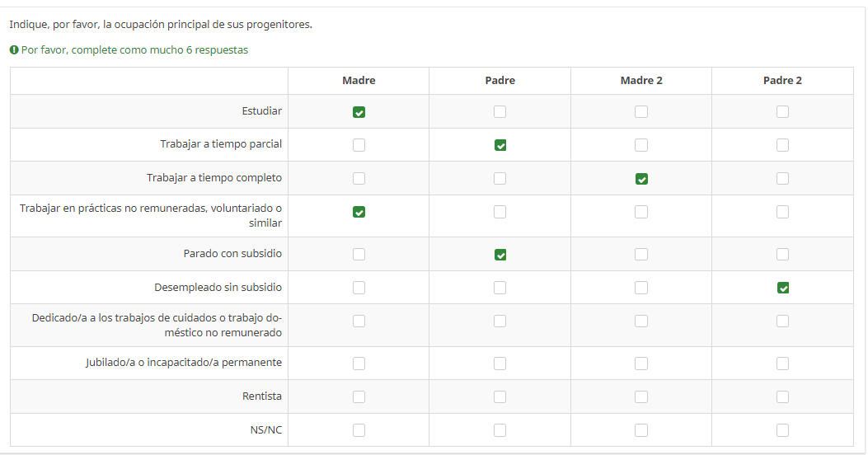Click the Madre 2 column header
Viewport: 868px width, 455px height.
(x=641, y=81)
